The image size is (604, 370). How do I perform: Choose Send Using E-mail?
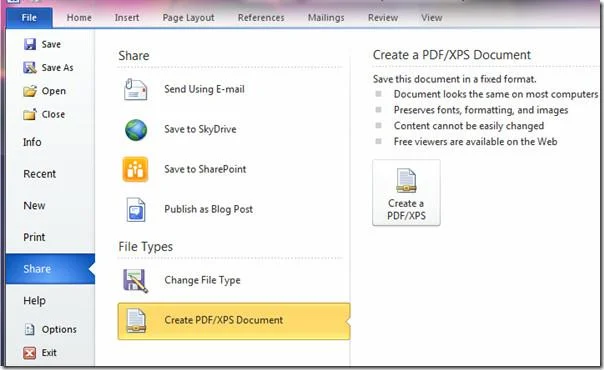(x=233, y=89)
